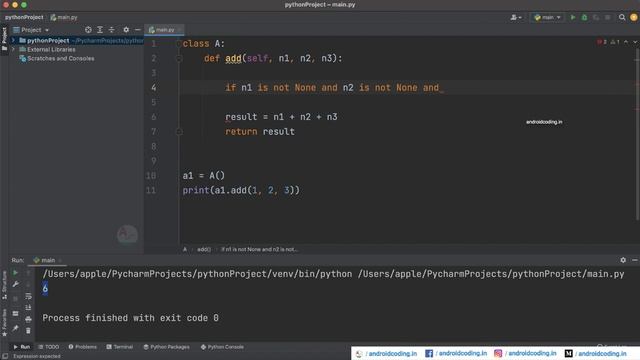Click breadcrumb A below editor
Image resolution: width=640 pixels, height=360 pixels.
tap(185, 249)
